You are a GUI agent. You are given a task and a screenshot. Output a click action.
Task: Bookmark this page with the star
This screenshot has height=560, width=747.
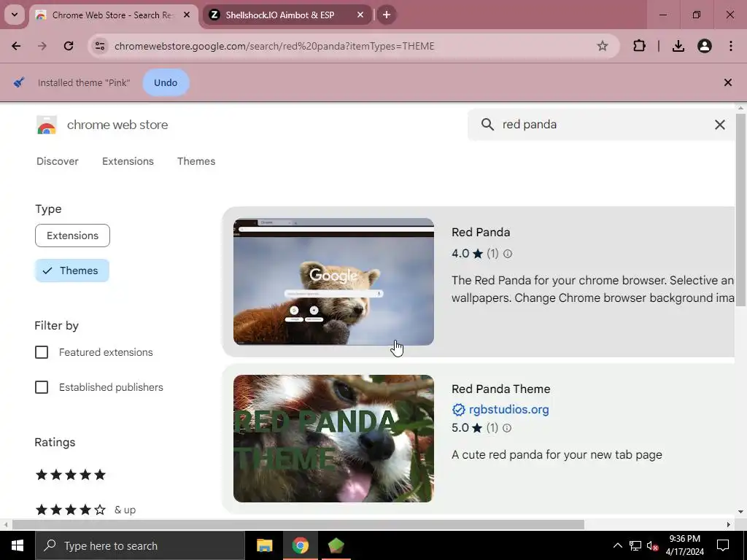603,46
